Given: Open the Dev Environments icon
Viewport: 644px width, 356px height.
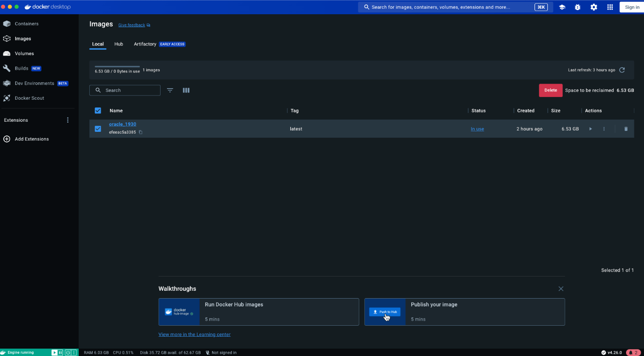Looking at the screenshot, I should click(x=7, y=83).
